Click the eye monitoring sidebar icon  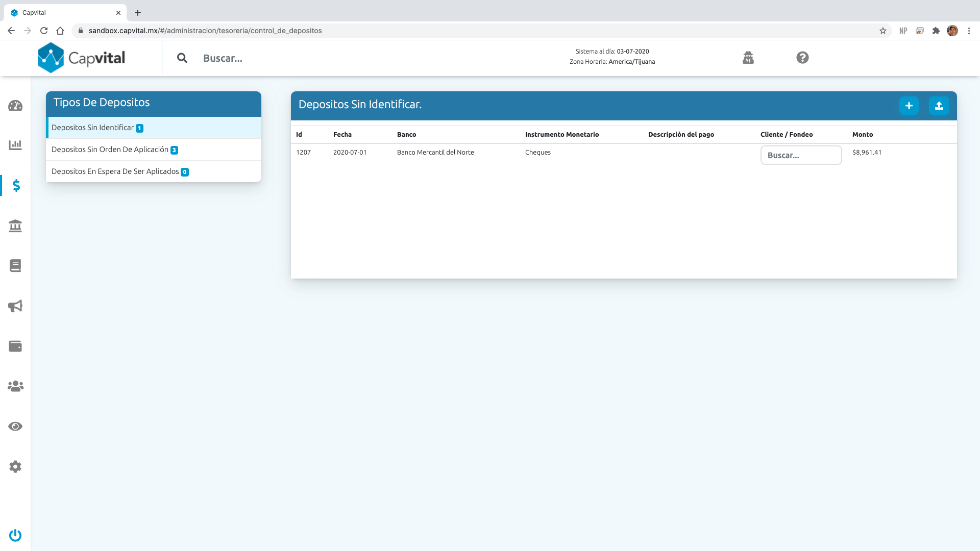coord(15,427)
